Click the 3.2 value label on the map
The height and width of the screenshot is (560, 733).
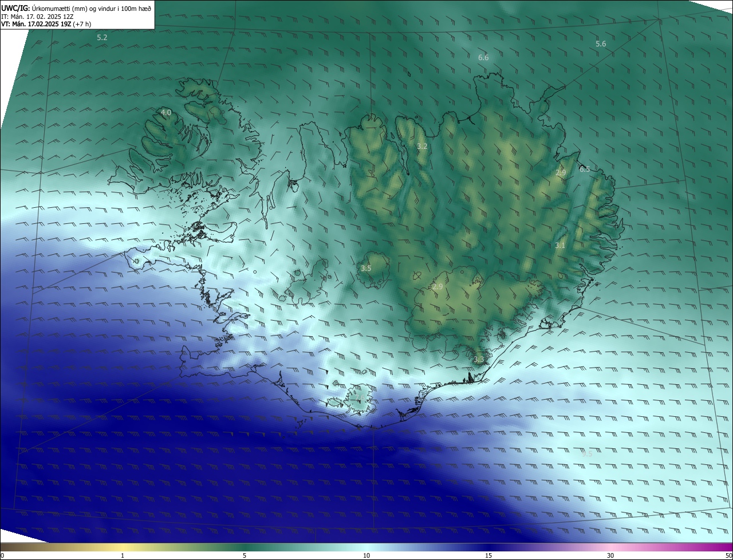[x=422, y=147]
